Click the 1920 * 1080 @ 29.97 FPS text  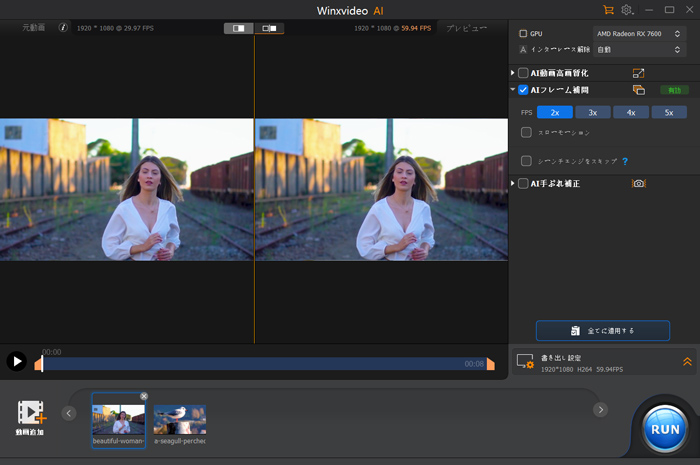coord(115,28)
